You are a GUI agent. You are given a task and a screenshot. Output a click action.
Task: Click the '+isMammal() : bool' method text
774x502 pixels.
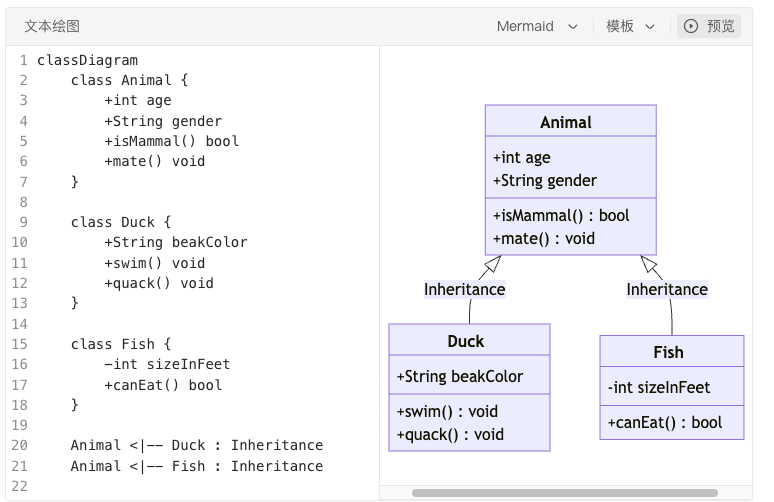tap(561, 215)
